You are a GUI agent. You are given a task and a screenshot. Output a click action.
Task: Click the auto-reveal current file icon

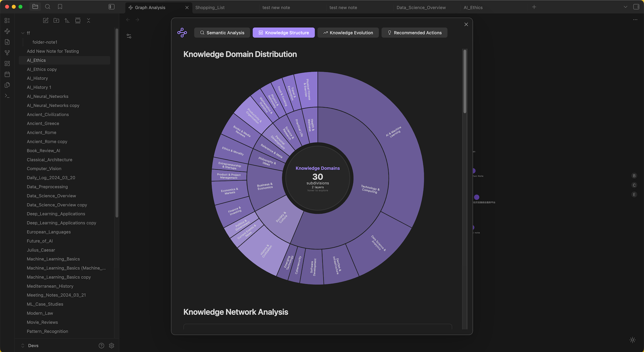pos(78,20)
